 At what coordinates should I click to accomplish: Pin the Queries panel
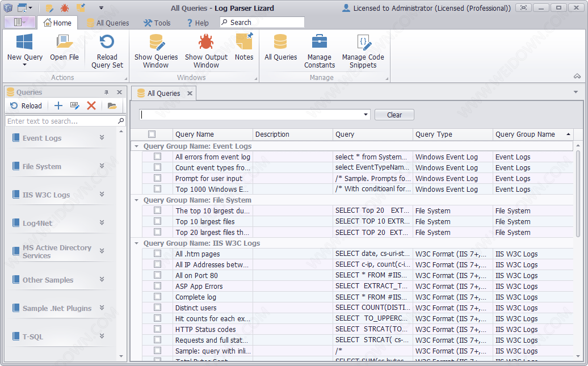pyautogui.click(x=107, y=92)
